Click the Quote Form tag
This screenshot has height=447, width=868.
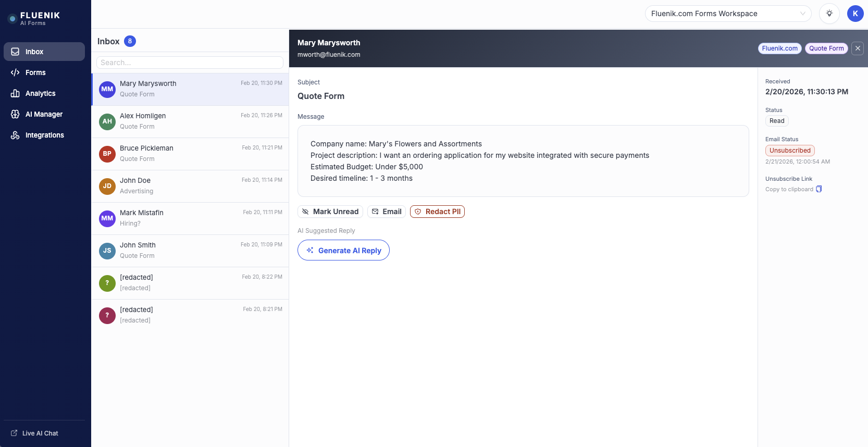[x=826, y=48]
